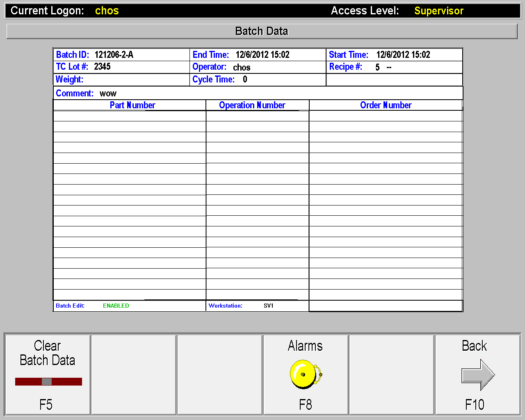Click the Part Number column header
Image resolution: width=525 pixels, height=420 pixels.
132,105
